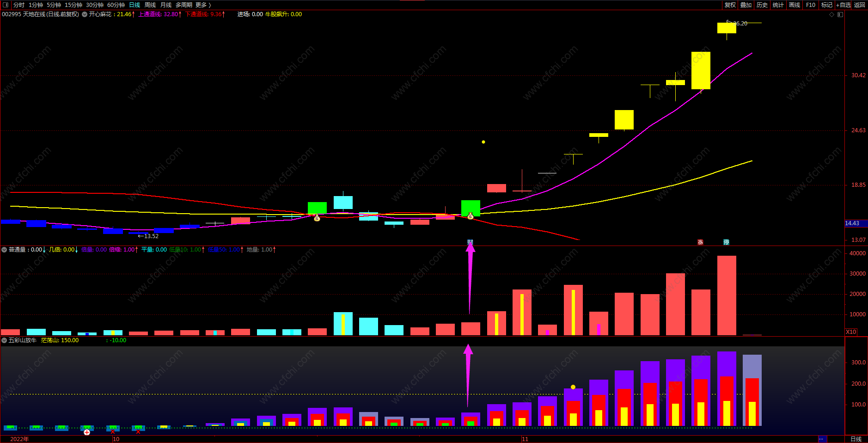The image size is (868, 443).
Task: Click the 标记 mark button
Action: coord(827,5)
